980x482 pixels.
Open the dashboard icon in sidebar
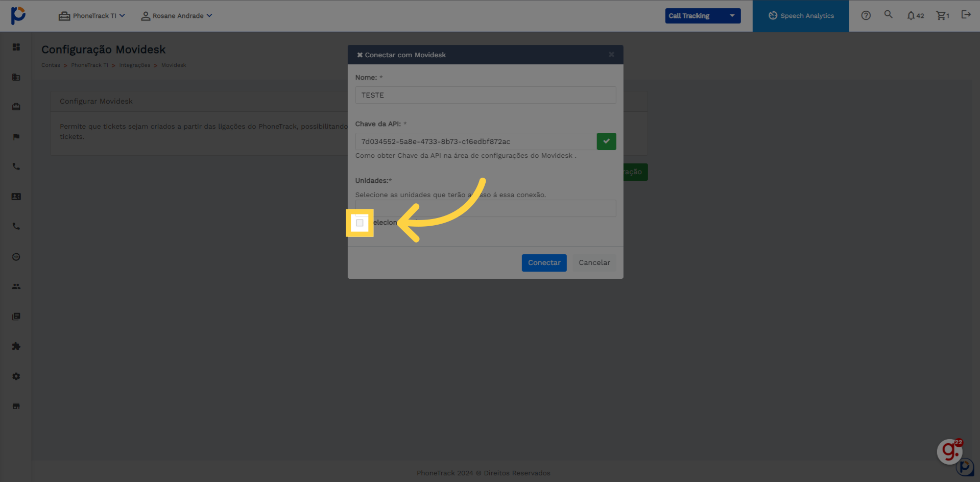(x=16, y=47)
